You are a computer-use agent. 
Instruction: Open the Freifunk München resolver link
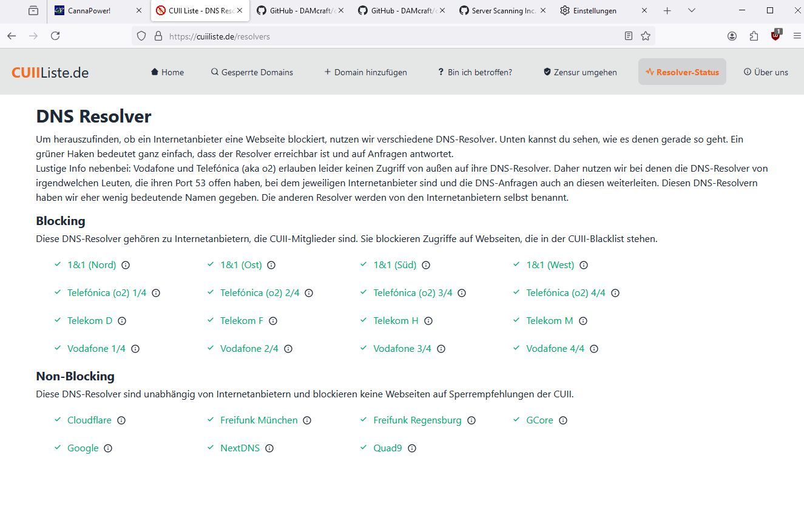259,420
